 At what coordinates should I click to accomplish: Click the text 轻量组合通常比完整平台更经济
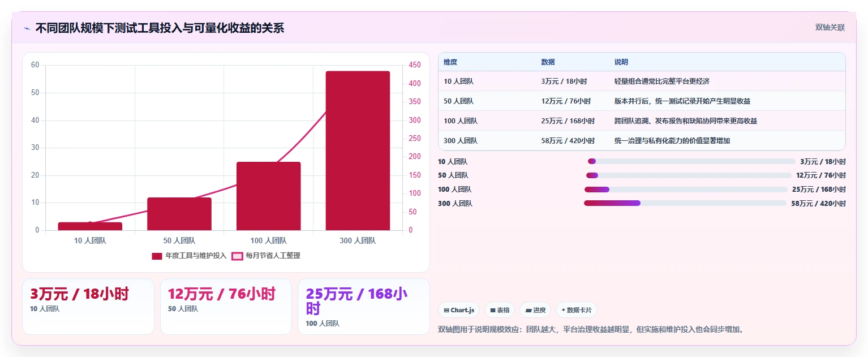tap(662, 81)
